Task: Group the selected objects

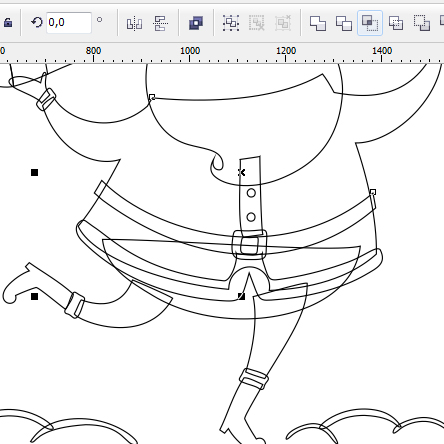Action: pyautogui.click(x=231, y=23)
